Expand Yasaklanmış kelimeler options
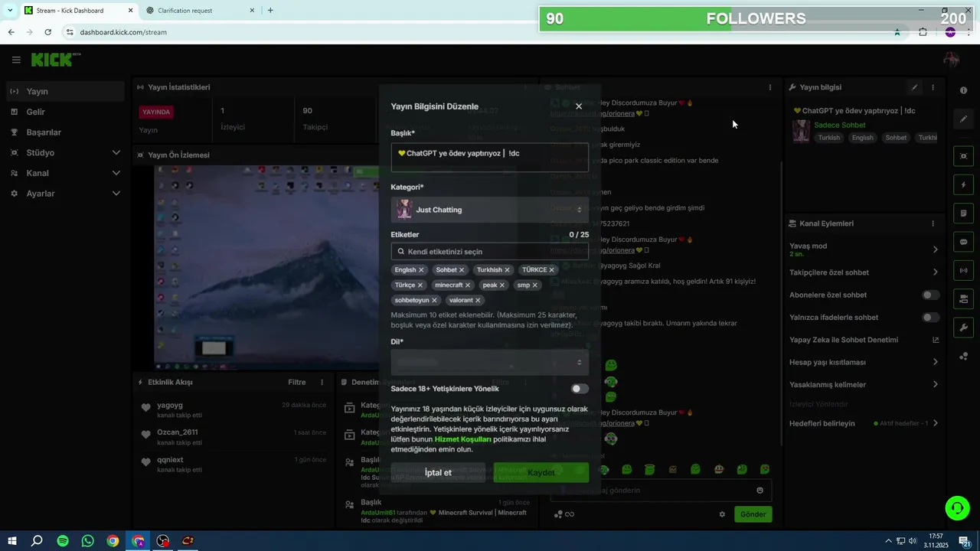Screen dimensions: 980x551 [x=864, y=384]
